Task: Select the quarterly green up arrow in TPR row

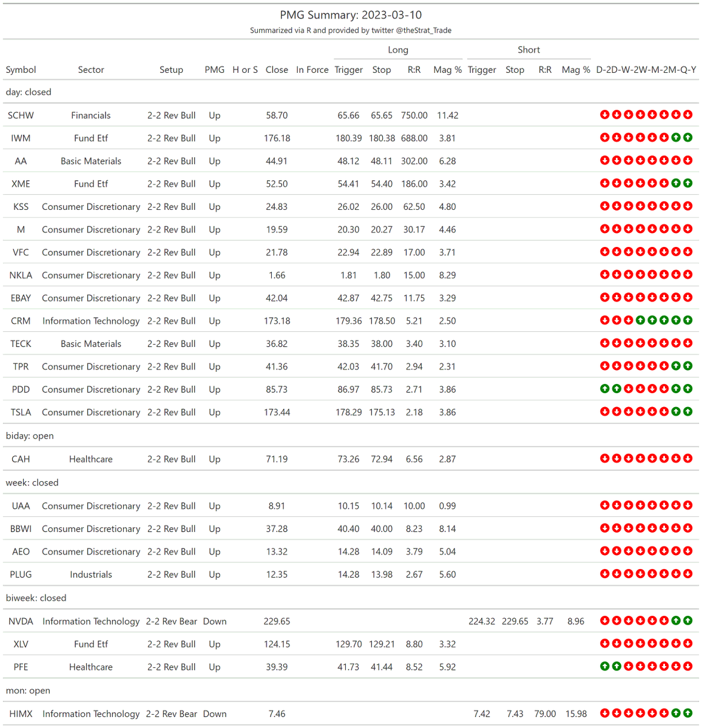Action: point(676,366)
